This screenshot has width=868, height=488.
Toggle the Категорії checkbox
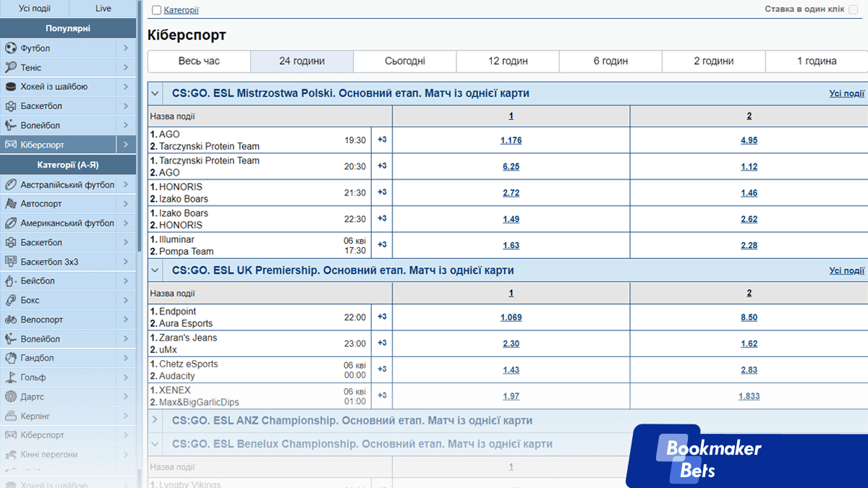[x=157, y=10]
